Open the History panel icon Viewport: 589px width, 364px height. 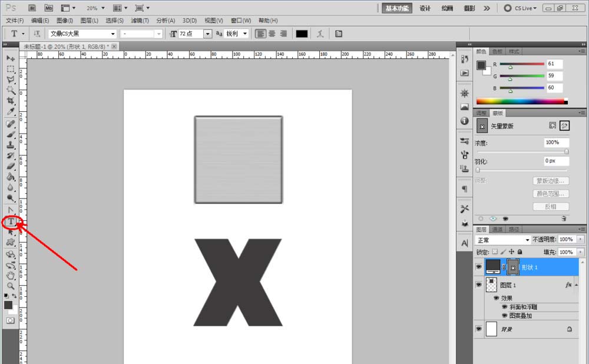[465, 59]
